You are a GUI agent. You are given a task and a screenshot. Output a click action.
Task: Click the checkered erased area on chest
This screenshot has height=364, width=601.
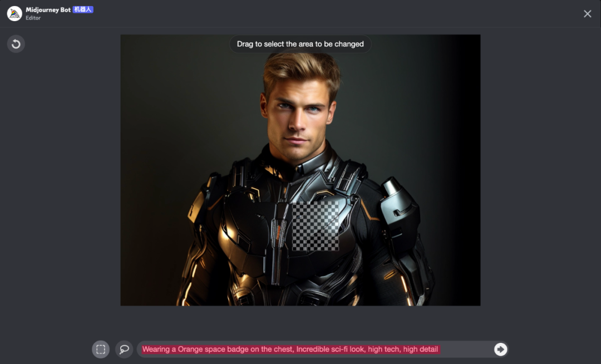316,226
